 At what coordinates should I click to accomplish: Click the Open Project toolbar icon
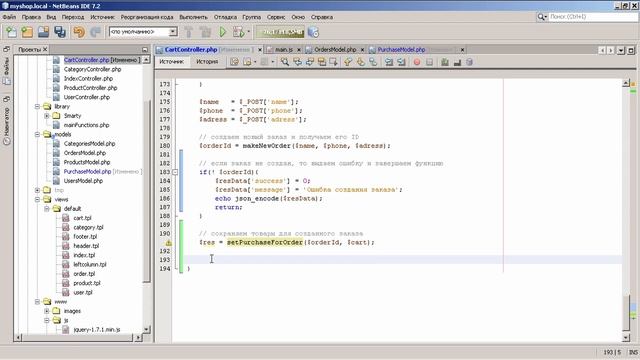(x=43, y=32)
